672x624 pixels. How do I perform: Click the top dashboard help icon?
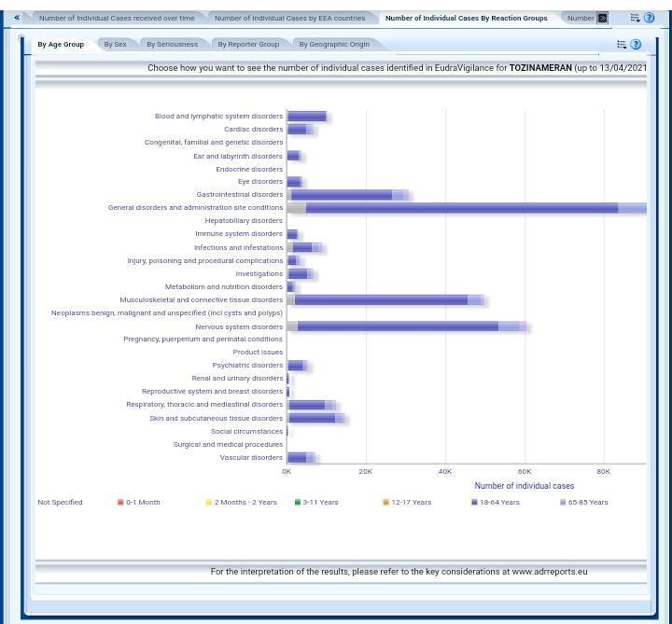650,18
